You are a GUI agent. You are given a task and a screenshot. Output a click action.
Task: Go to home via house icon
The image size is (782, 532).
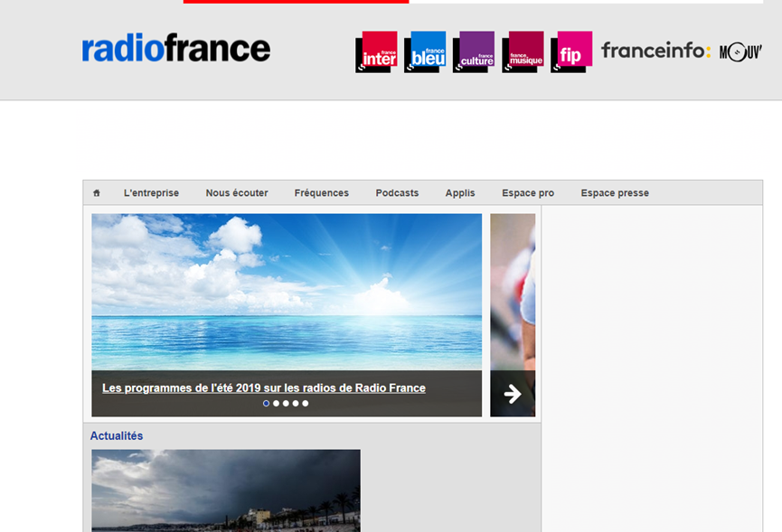pos(97,192)
